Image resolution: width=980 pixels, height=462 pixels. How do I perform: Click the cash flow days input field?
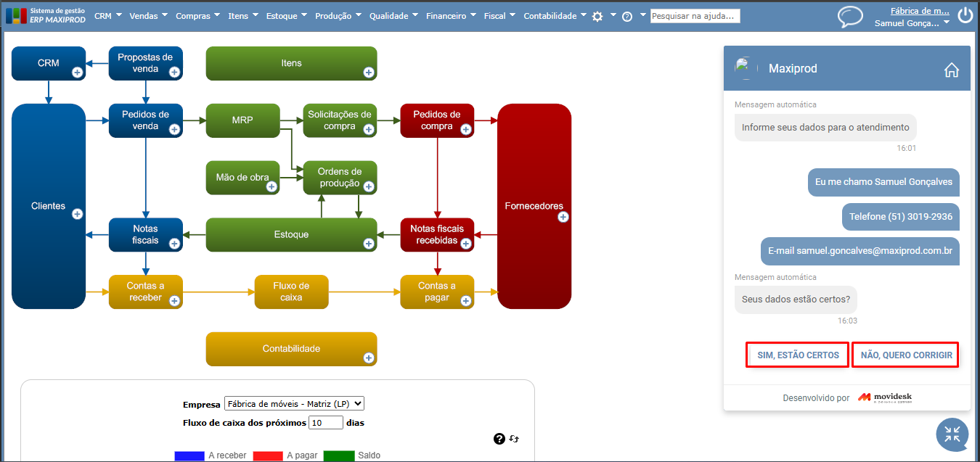click(x=326, y=422)
